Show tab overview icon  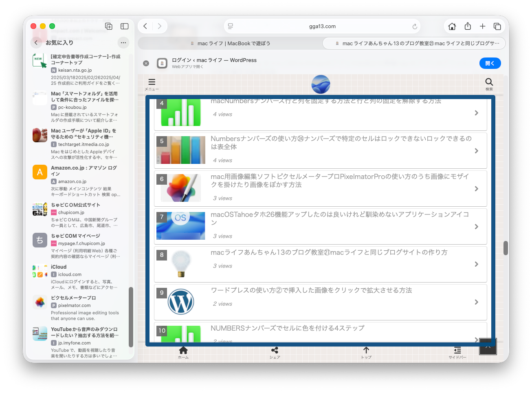497,26
